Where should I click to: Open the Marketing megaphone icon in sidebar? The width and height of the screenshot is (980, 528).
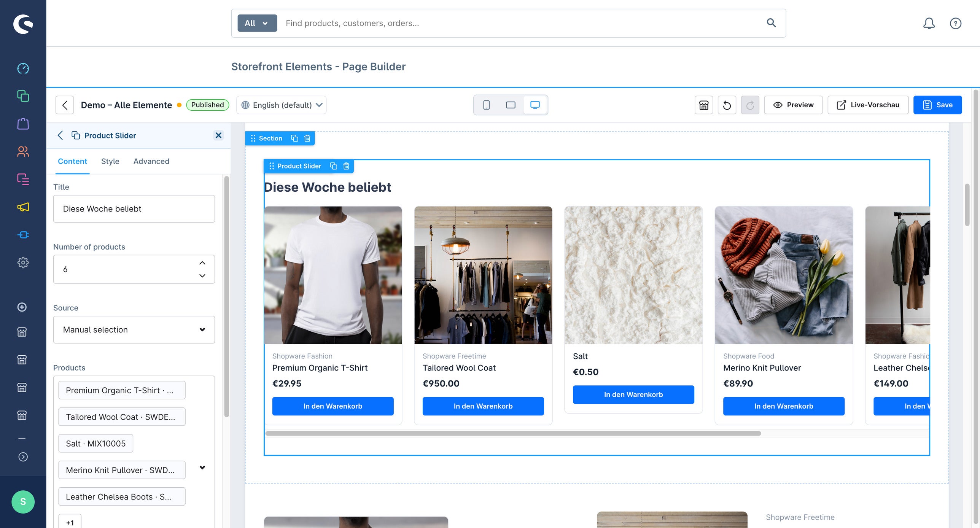23,207
